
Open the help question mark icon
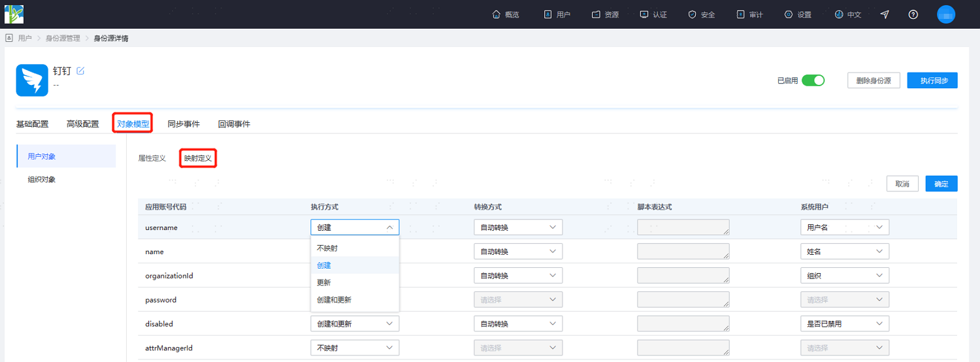(x=913, y=14)
